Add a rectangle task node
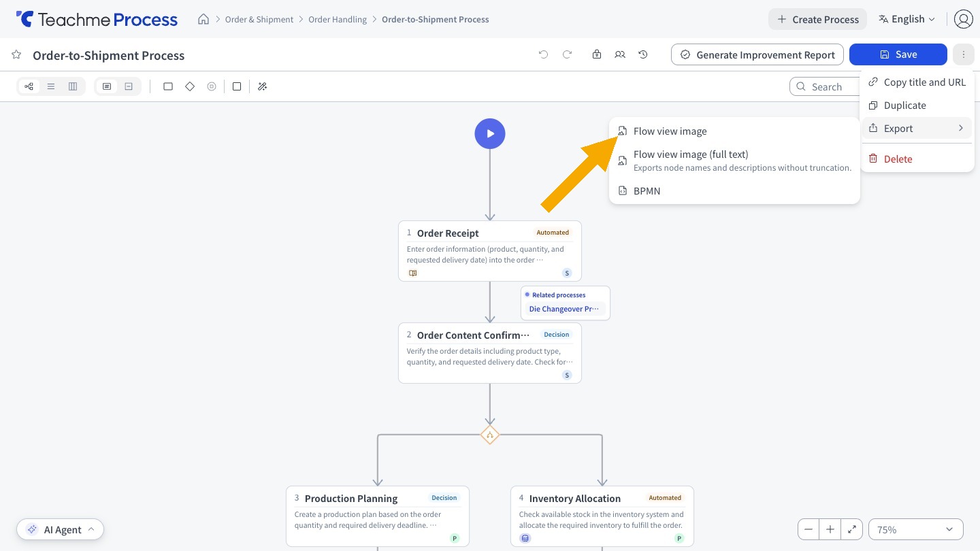980x551 pixels. tap(168, 86)
